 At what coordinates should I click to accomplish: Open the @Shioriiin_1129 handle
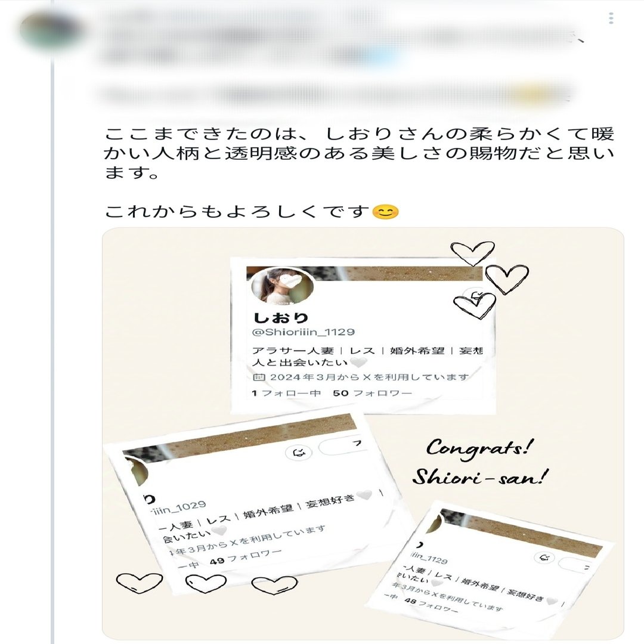pyautogui.click(x=303, y=332)
